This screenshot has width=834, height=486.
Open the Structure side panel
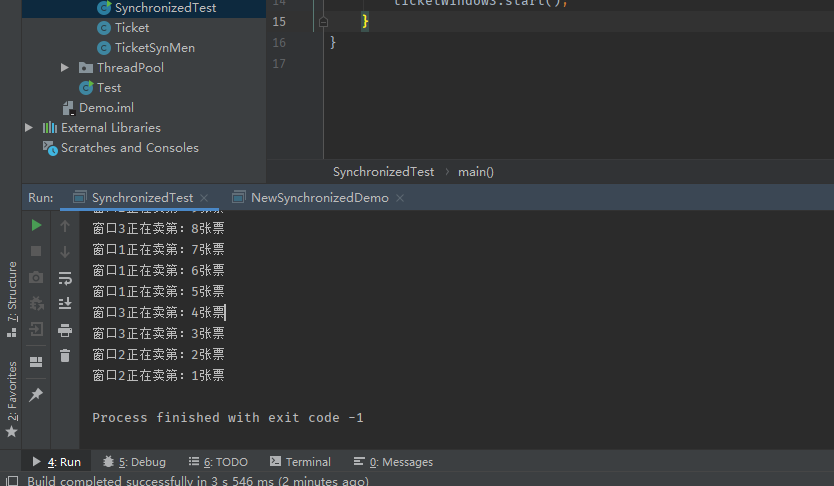pyautogui.click(x=11, y=299)
